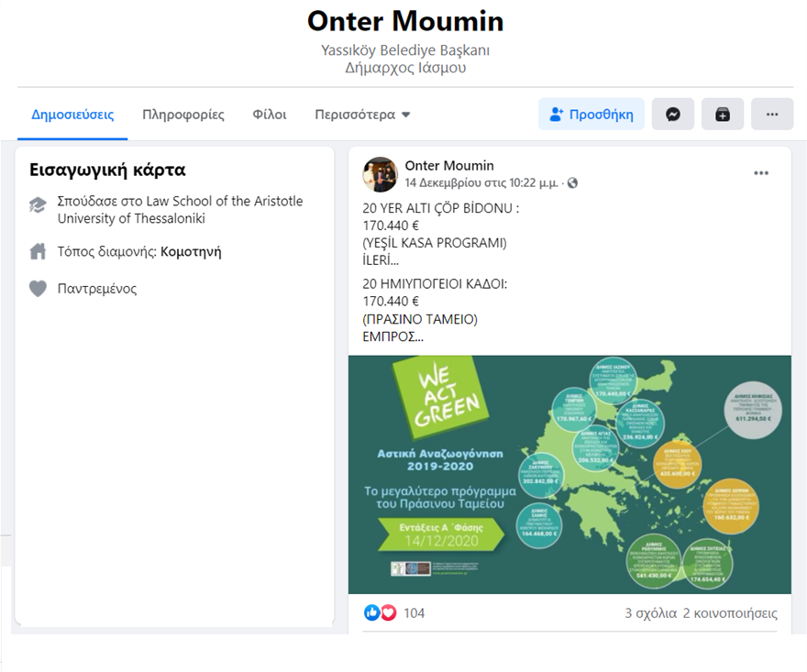807x672 pixels.
Task: Open the Κομοτηνή location link
Action: [191, 251]
